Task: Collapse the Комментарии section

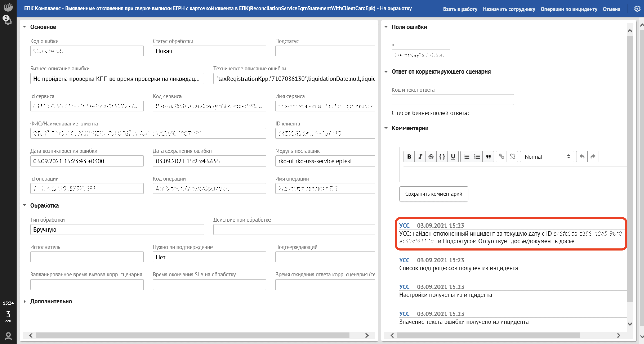Action: coord(386,128)
